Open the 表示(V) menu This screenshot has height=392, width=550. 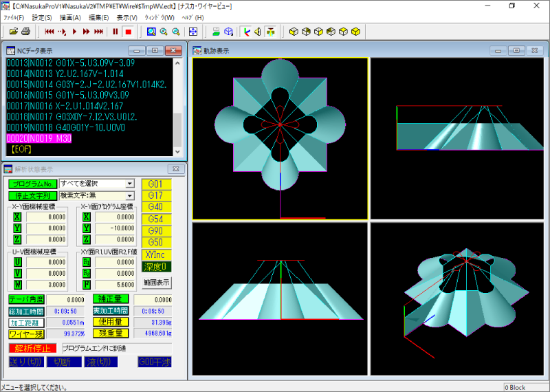[x=126, y=18]
